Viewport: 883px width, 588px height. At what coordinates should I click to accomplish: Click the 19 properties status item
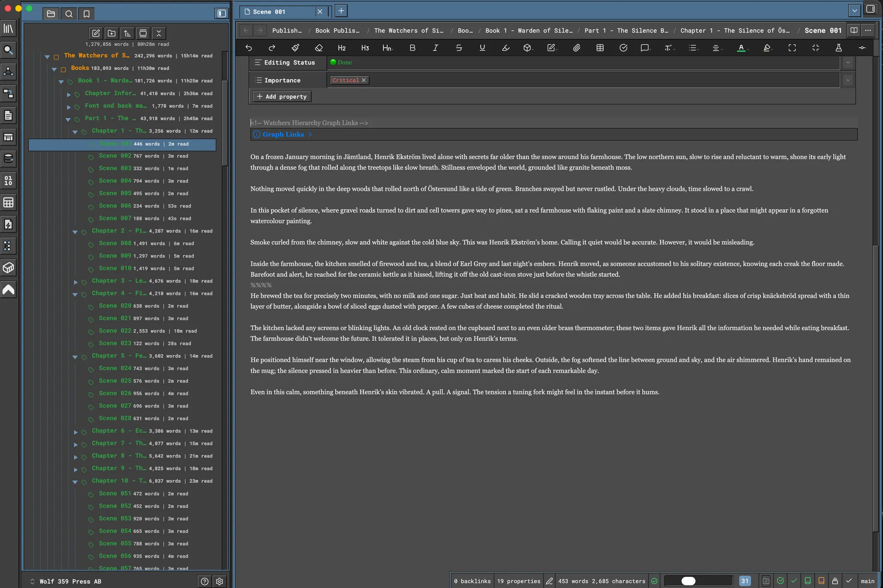point(519,581)
